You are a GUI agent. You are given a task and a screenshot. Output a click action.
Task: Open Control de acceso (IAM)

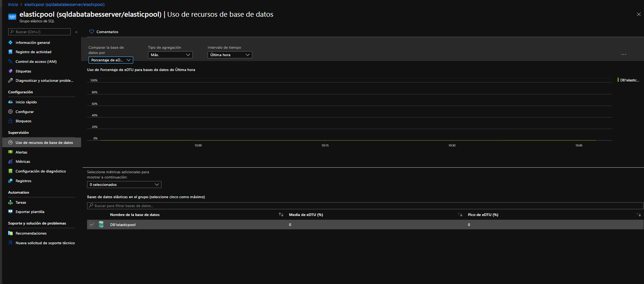36,62
